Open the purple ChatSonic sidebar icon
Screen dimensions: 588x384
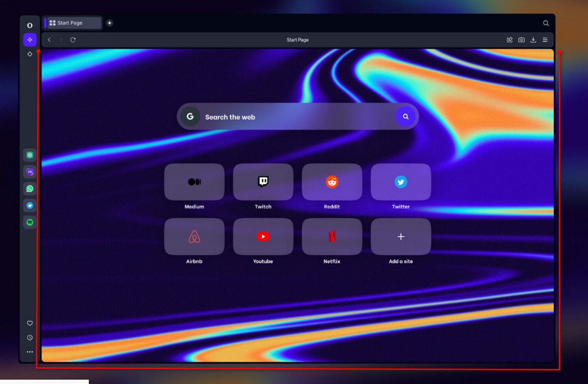coord(30,172)
